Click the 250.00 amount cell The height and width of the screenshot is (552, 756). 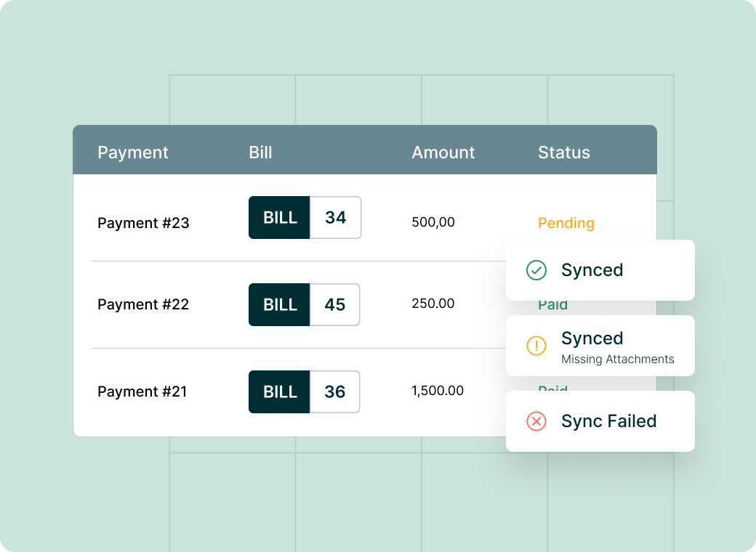433,304
